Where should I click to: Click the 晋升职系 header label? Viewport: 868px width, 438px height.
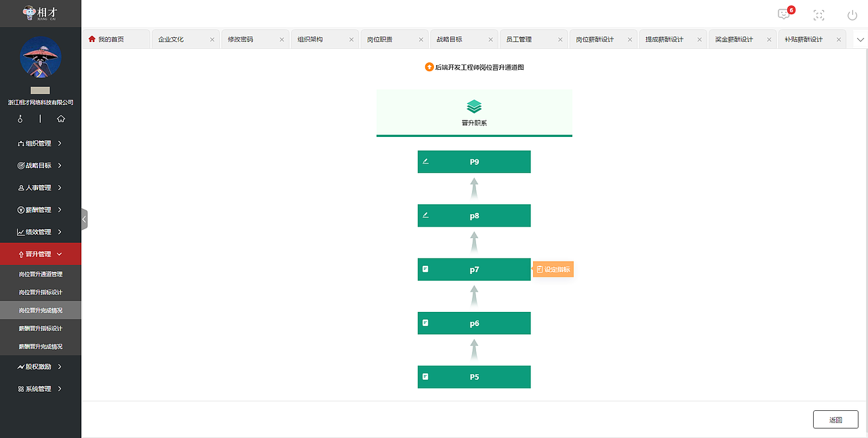click(474, 123)
